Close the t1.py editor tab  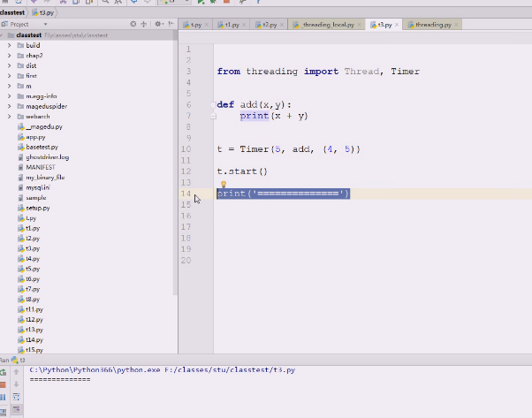click(244, 25)
